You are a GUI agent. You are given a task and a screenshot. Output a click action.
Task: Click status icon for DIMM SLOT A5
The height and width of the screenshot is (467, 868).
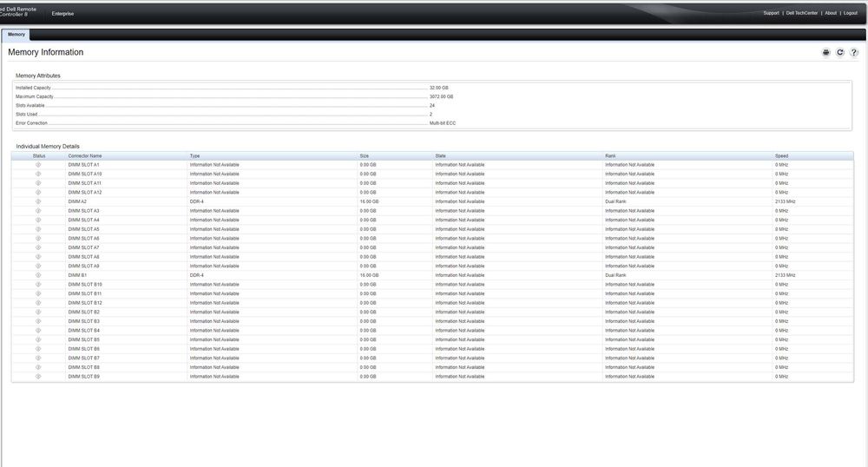38,229
